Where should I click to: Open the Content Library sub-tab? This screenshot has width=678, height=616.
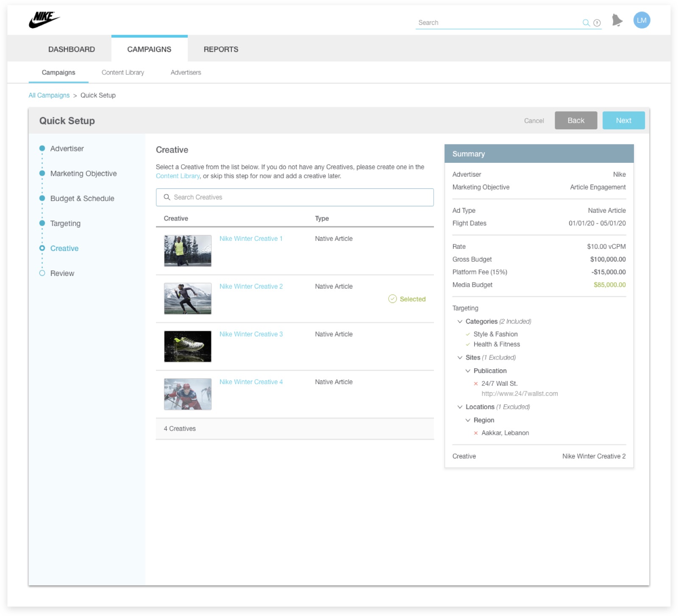pos(123,72)
